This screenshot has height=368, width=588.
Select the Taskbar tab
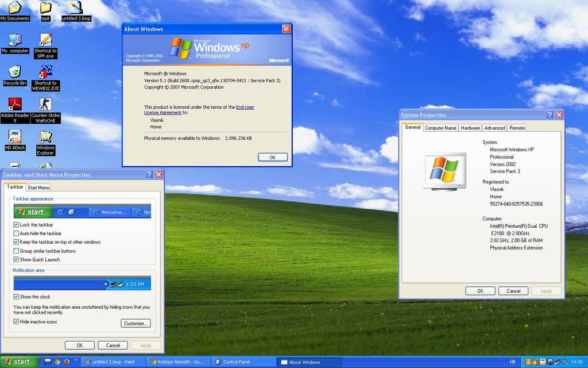(x=15, y=187)
